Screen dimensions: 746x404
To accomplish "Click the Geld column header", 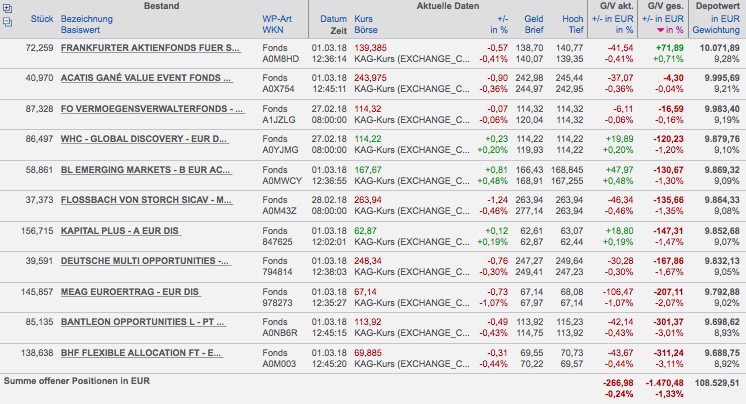I will (533, 19).
